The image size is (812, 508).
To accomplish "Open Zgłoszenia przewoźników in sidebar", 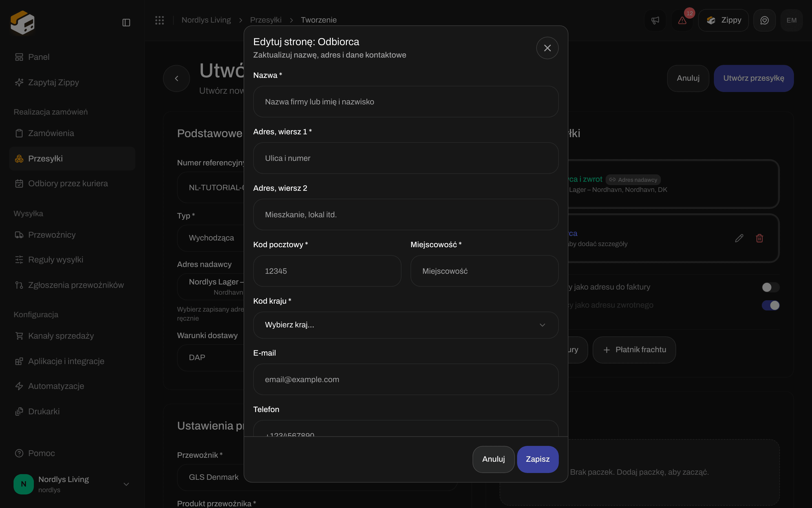I will (x=72, y=285).
